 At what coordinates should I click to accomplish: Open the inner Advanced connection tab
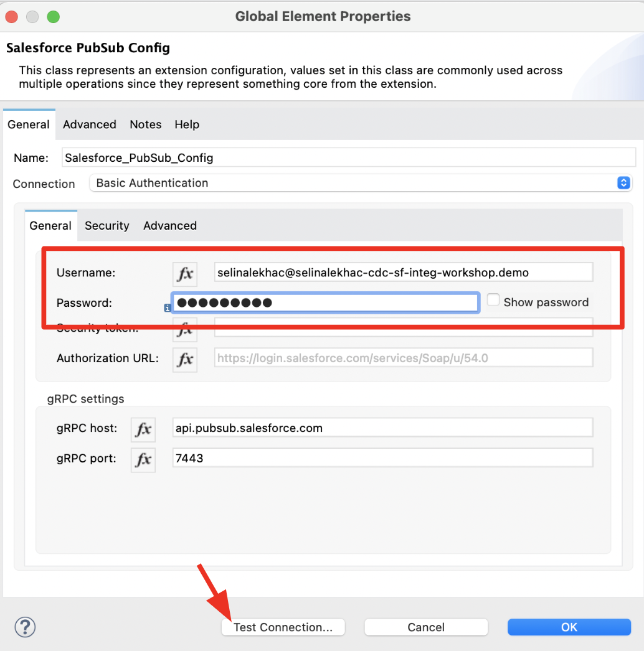[170, 226]
